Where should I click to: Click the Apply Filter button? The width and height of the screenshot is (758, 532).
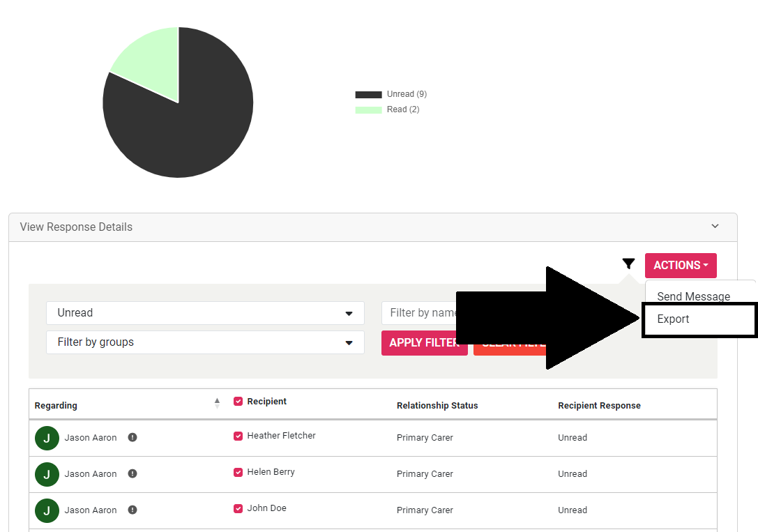coord(424,343)
